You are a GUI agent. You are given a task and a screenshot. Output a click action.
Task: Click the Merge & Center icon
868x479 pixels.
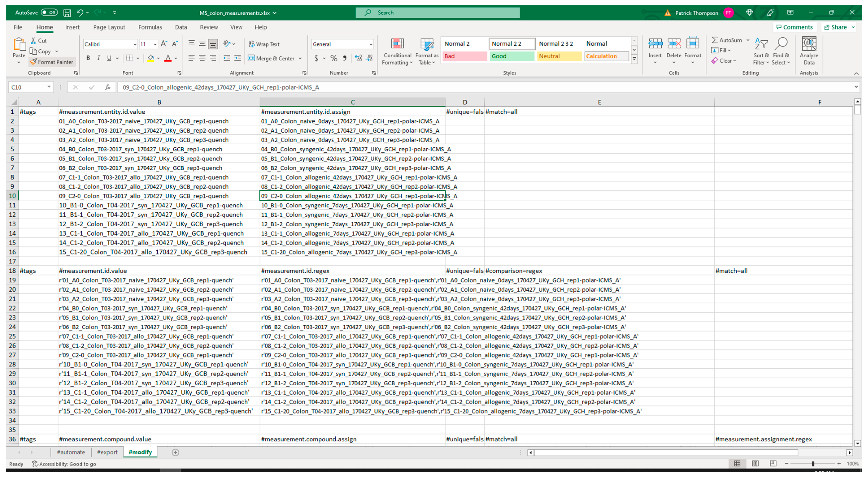pos(251,58)
